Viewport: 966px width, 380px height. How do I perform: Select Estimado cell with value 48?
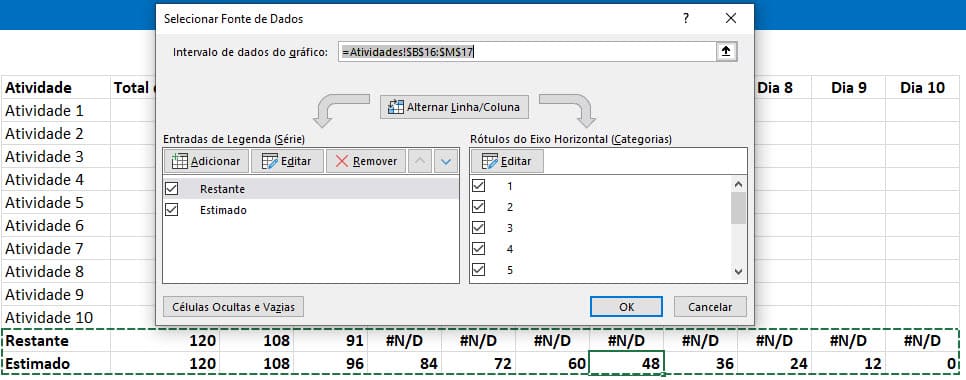(627, 363)
